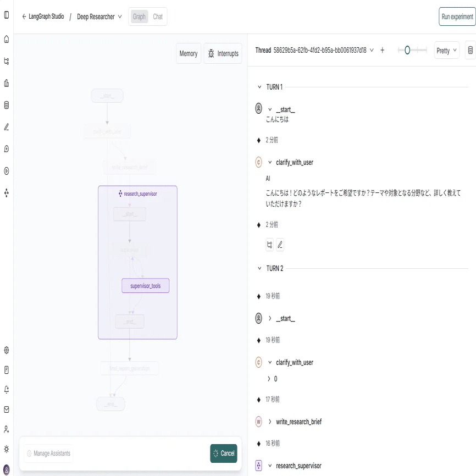
Task: Click the home icon in left sidebar
Action: [x=7, y=39]
